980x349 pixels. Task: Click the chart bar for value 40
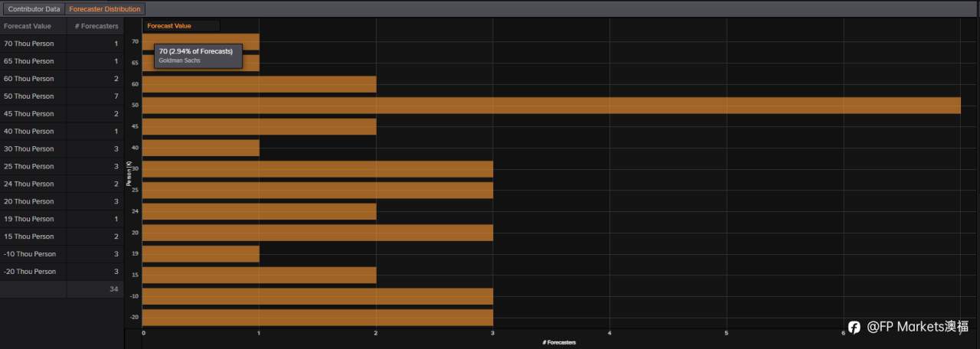201,148
